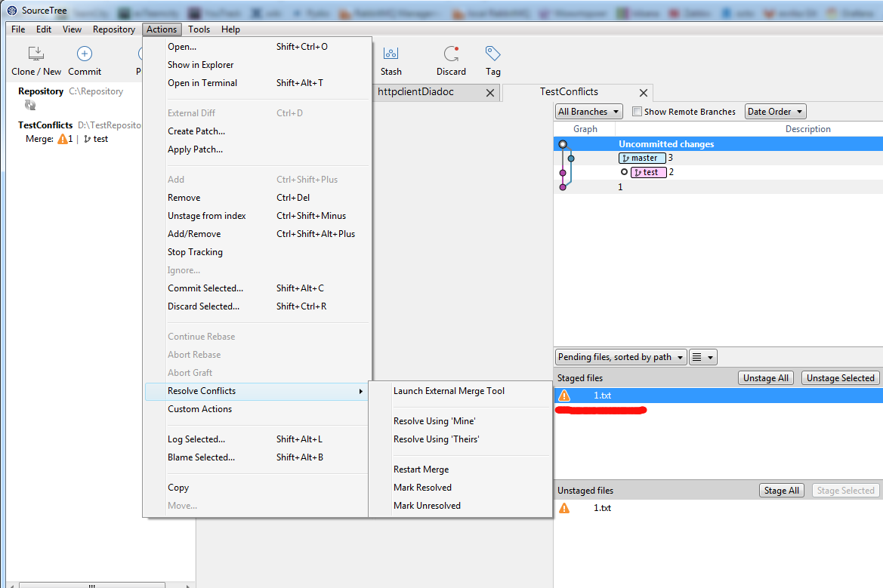Image resolution: width=883 pixels, height=588 pixels.
Task: Select Show in Explorer
Action: pos(258,65)
